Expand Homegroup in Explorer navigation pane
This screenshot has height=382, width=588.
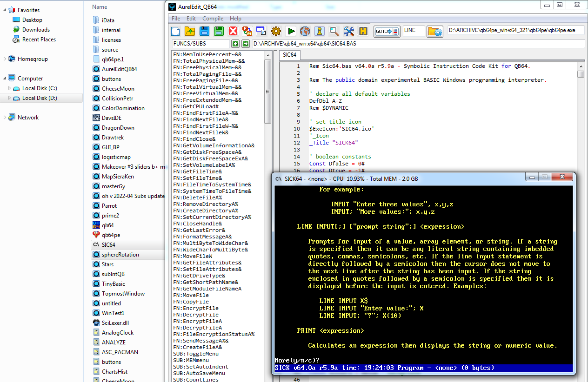[5, 59]
